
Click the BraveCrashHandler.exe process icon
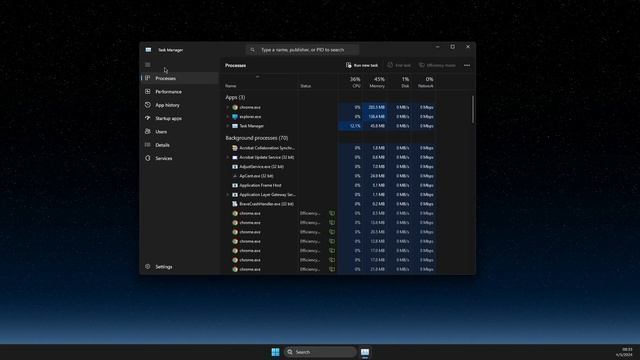click(235, 204)
